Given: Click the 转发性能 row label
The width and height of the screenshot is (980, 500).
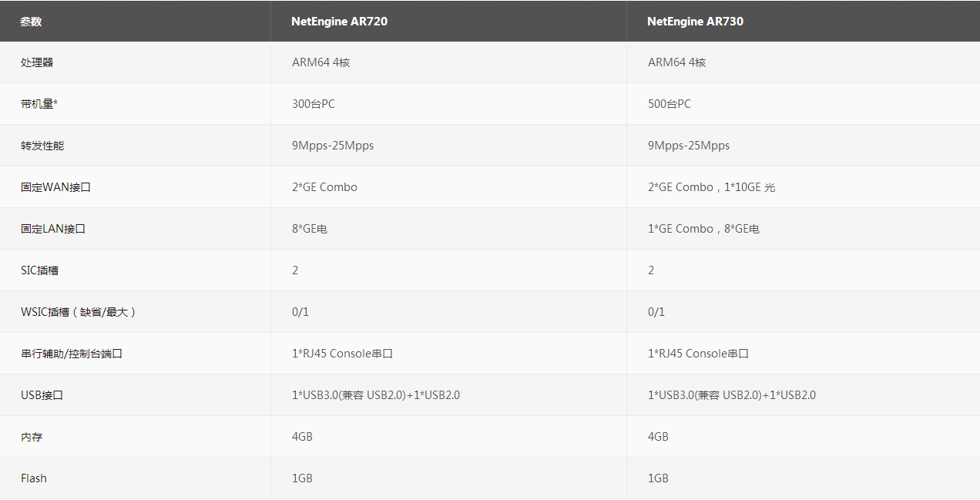Looking at the screenshot, I should point(42,146).
